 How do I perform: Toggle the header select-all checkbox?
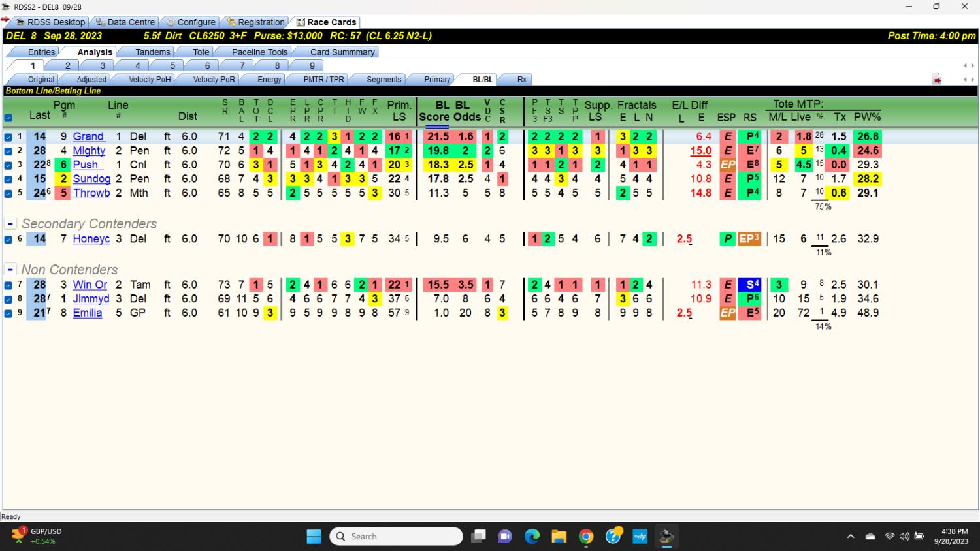tap(8, 118)
